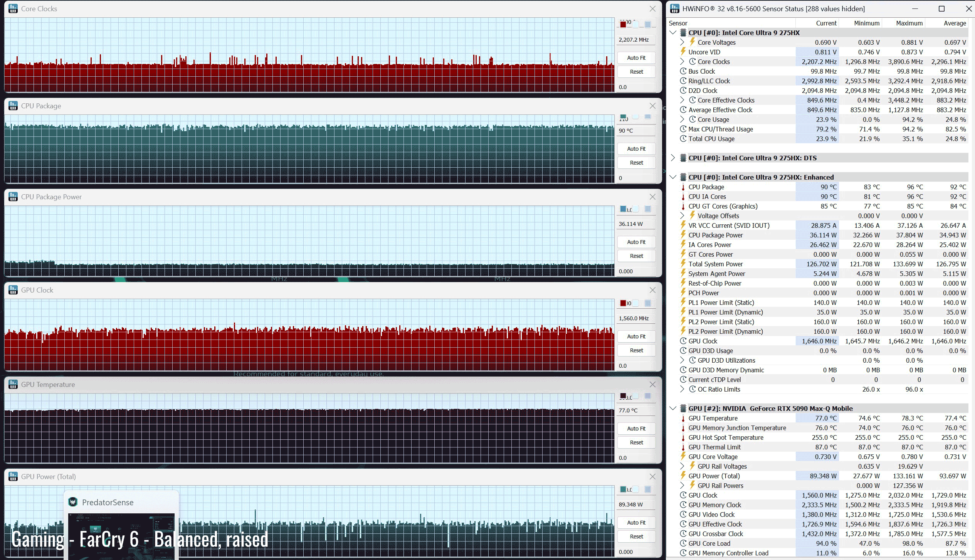Image resolution: width=975 pixels, height=560 pixels.
Task: Click the GPU Power (Total) graph window icon
Action: (x=13, y=476)
